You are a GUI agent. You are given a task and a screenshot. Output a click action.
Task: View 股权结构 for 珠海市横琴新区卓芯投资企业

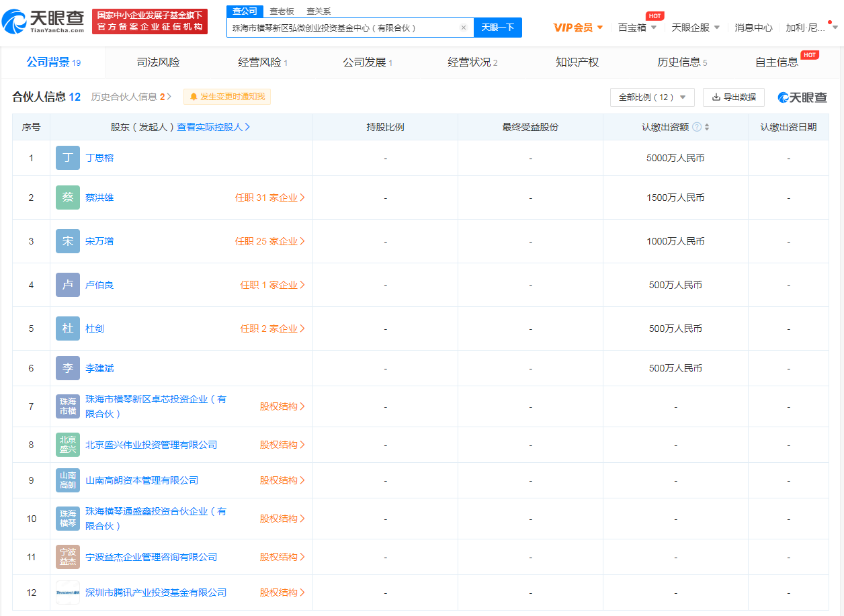tap(282, 406)
